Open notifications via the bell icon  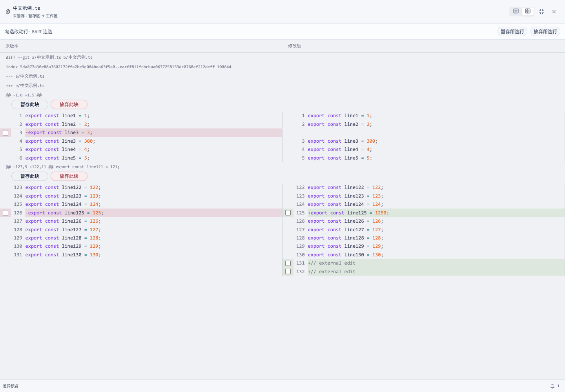coord(552,386)
